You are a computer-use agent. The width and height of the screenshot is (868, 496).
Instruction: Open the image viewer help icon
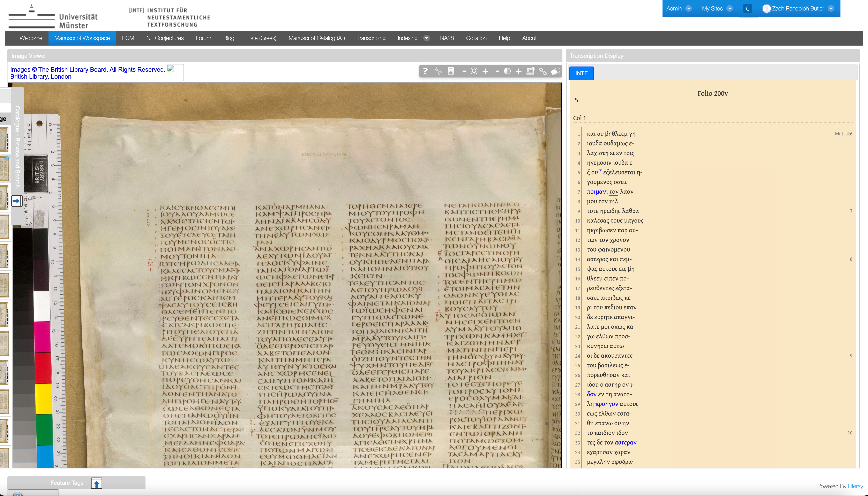pos(425,71)
